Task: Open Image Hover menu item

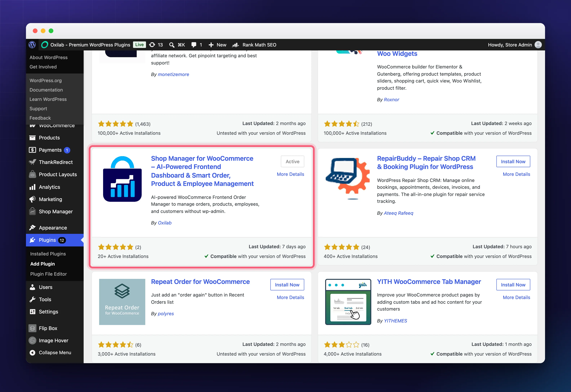Action: [x=55, y=340]
